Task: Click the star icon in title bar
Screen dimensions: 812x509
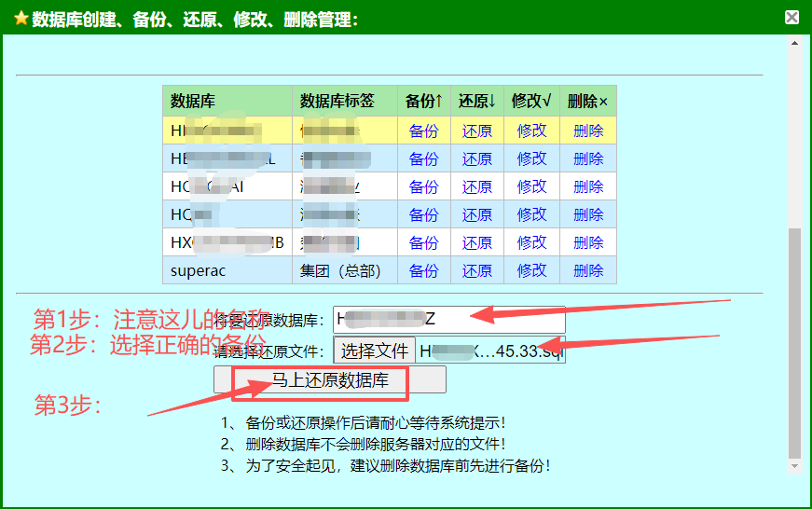Action: coord(21,19)
